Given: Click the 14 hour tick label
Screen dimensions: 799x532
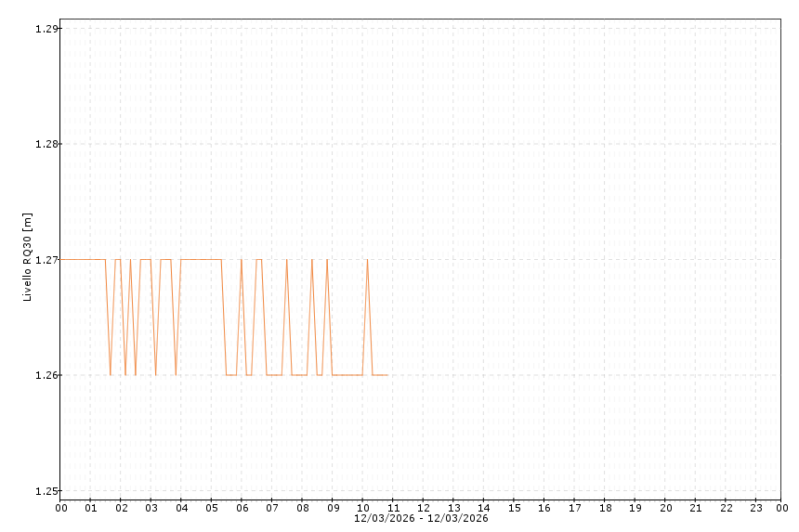Looking at the screenshot, I should (x=483, y=508).
